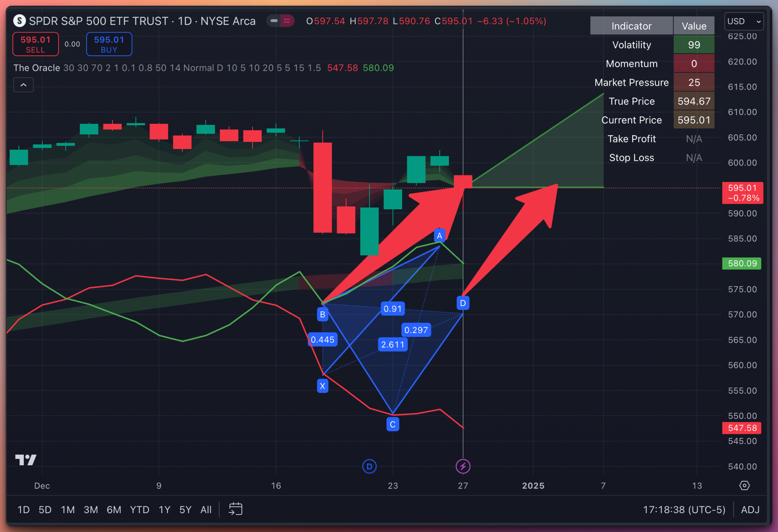Select the 5Y time range
This screenshot has width=778, height=532.
pos(185,510)
